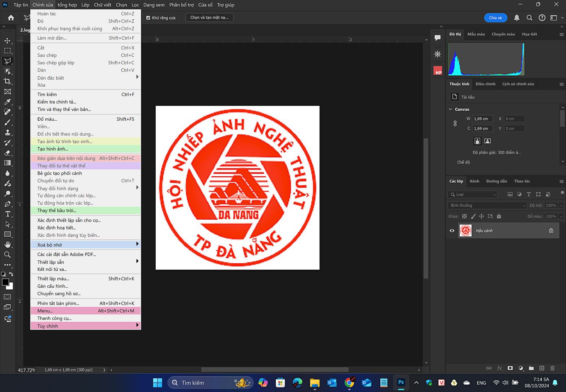Toggle Khử răng cưa checkbox

point(148,18)
